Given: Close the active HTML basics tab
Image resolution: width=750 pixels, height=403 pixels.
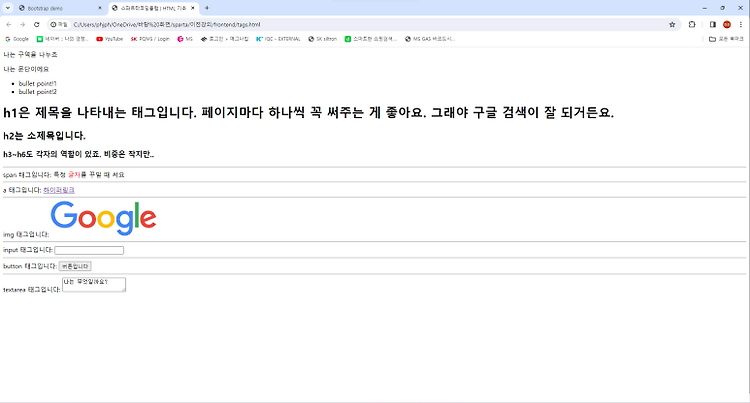Looking at the screenshot, I should 192,8.
